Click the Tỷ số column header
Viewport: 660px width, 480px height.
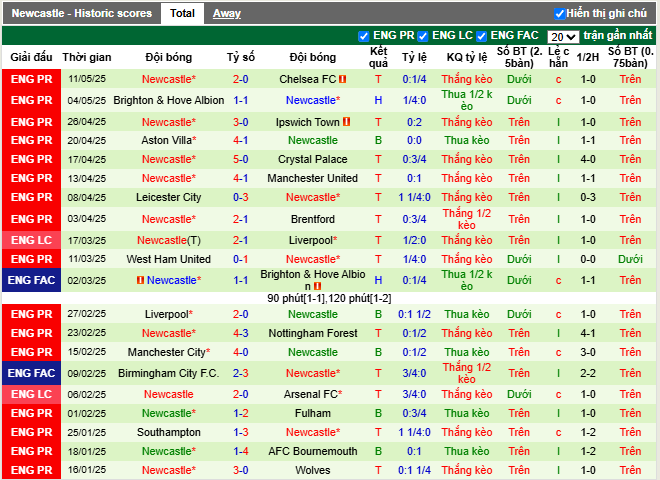coord(241,57)
